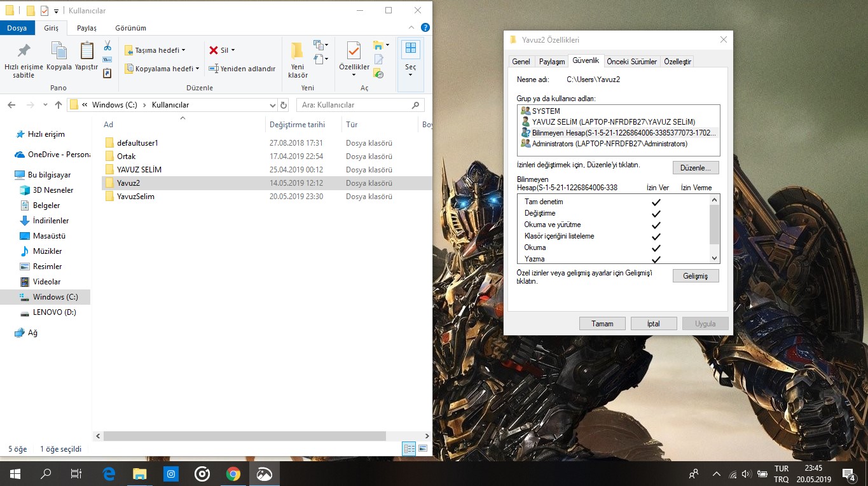
Task: Open the Windows Start menu
Action: tap(15, 474)
